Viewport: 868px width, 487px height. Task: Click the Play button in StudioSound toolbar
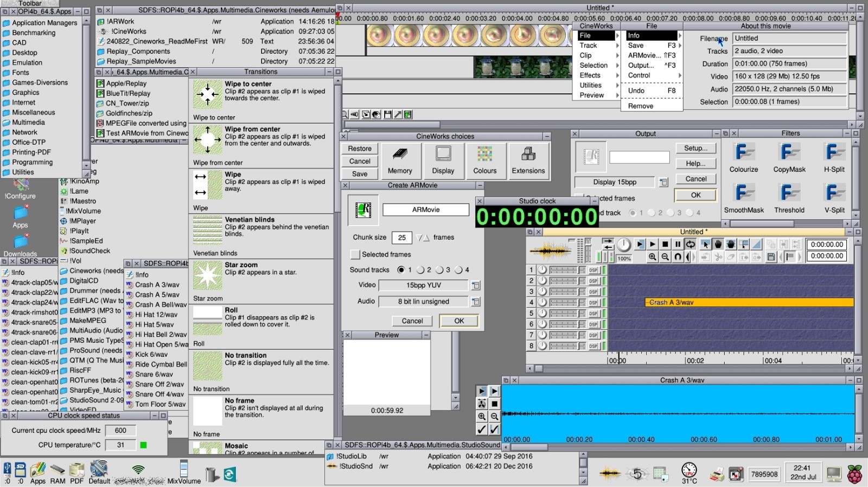[x=653, y=245]
